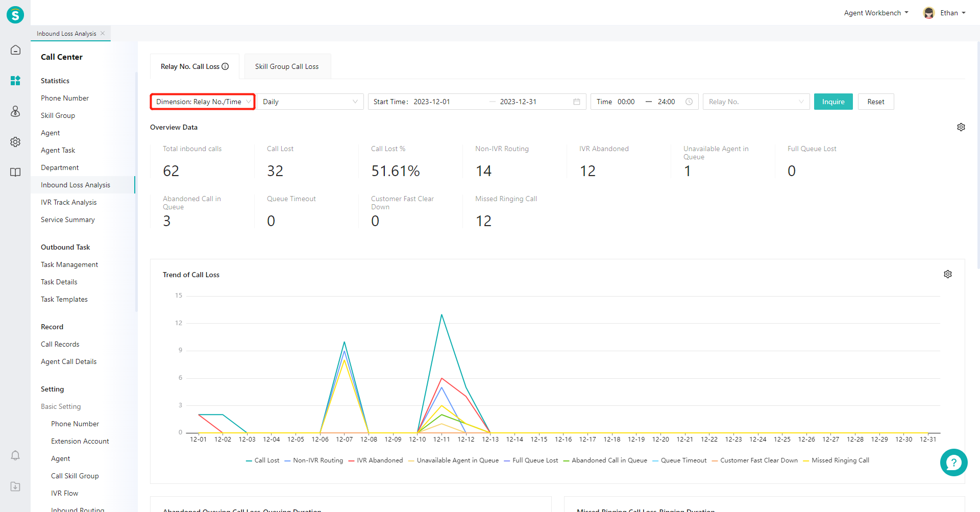
Task: Toggle Customer Fast Clear Down legend series
Action: tap(754, 460)
